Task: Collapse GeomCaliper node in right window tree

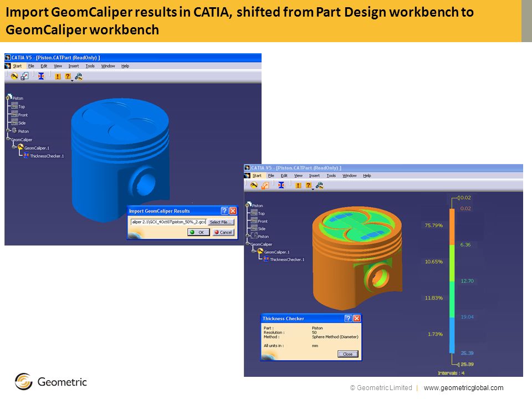Action: [248, 244]
